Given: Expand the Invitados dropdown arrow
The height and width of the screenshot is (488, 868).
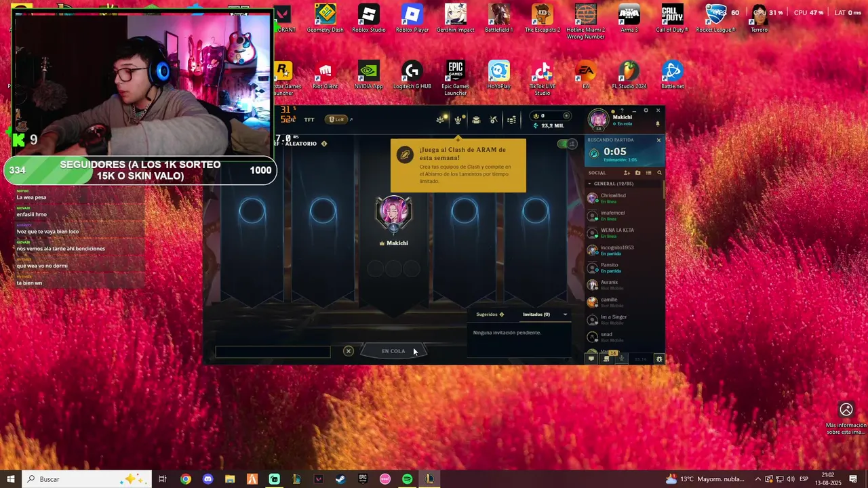Looking at the screenshot, I should 565,314.
